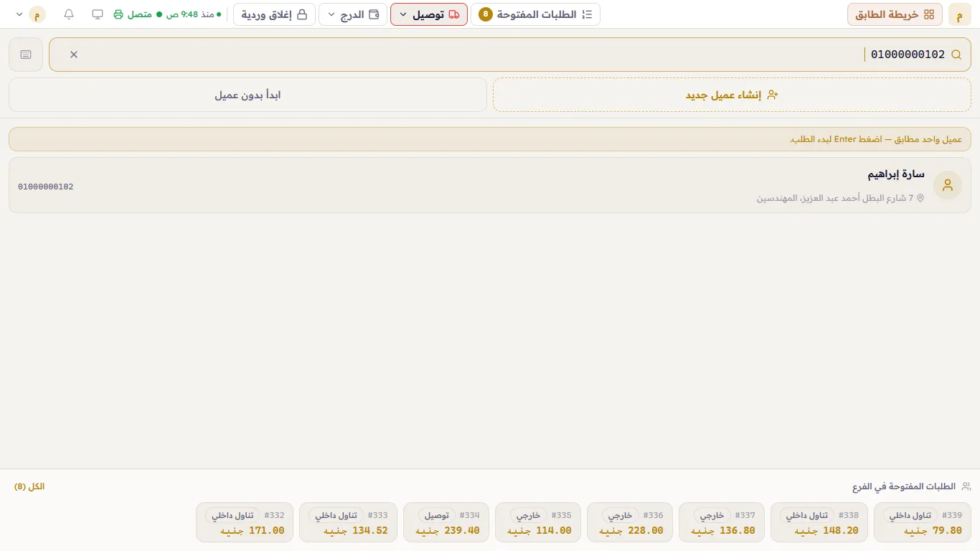The width and height of the screenshot is (980, 551).
Task: Open order #336 card
Action: pos(630,522)
